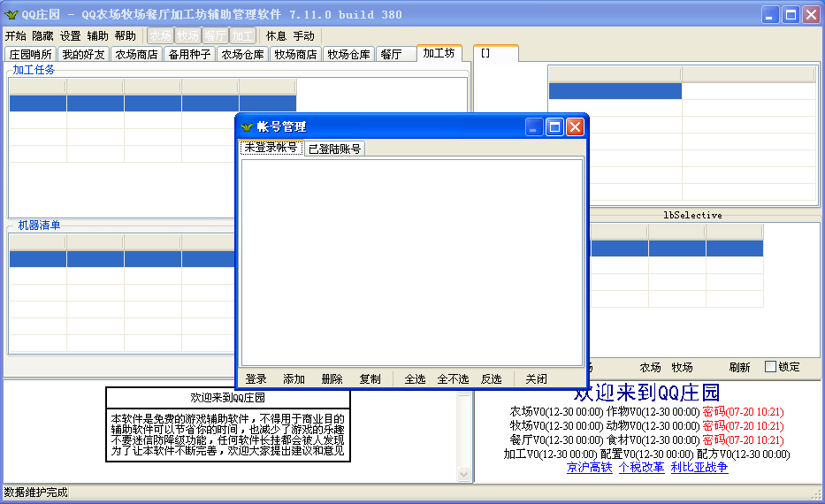
Task: Click 反选 to invert selection
Action: click(x=492, y=378)
